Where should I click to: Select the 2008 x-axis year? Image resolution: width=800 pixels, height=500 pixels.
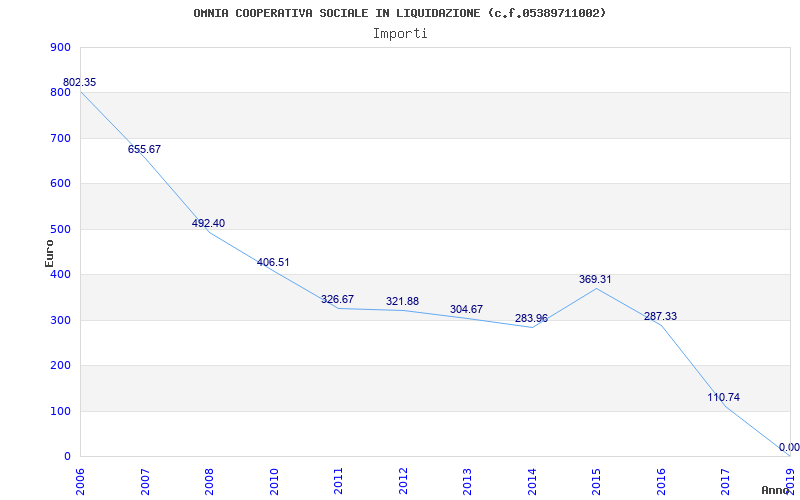click(x=209, y=481)
